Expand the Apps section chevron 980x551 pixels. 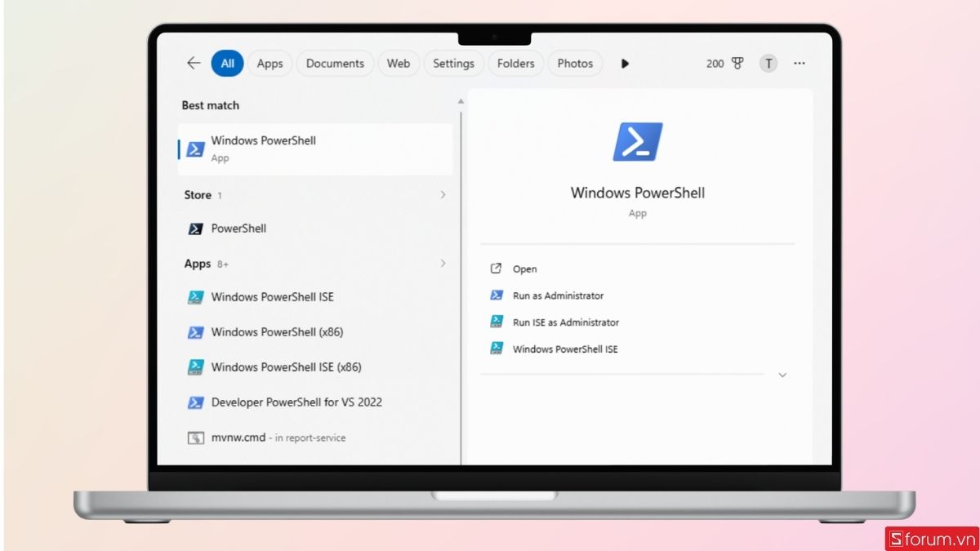coord(443,263)
